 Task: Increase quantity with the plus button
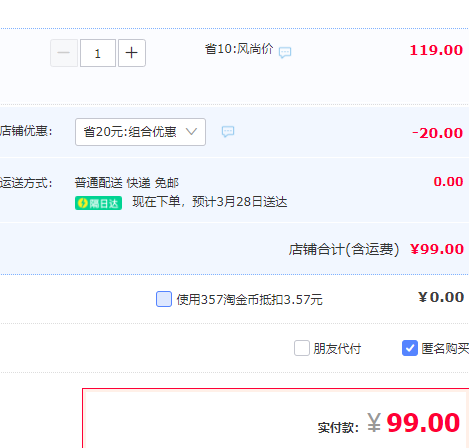(x=132, y=53)
